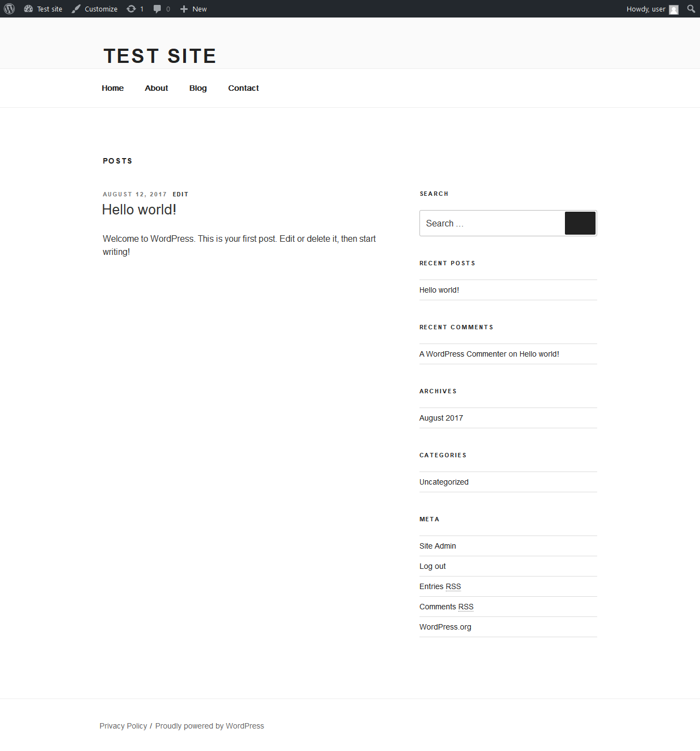
Task: Open the Howdy, user account menu
Action: pos(646,9)
